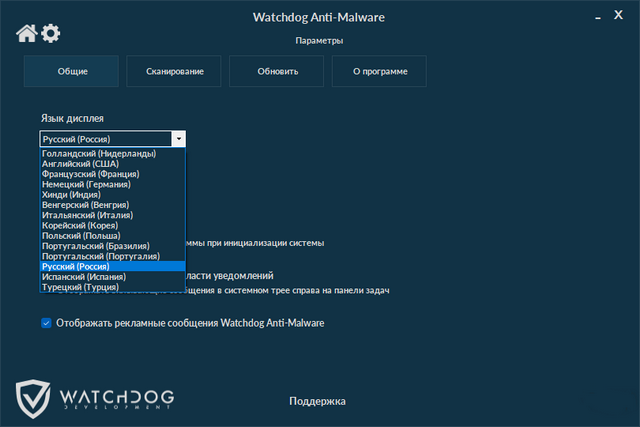Switch to the Сканирование tab

[175, 72]
